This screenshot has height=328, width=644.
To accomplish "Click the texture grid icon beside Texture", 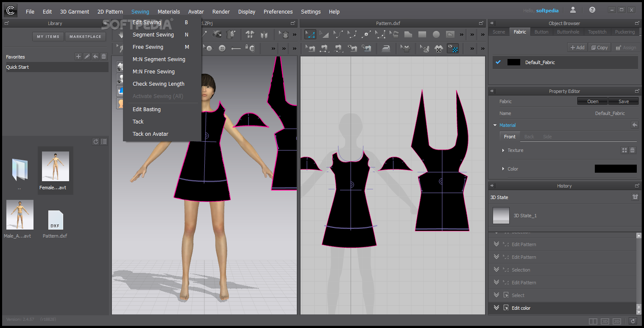I will pos(624,150).
